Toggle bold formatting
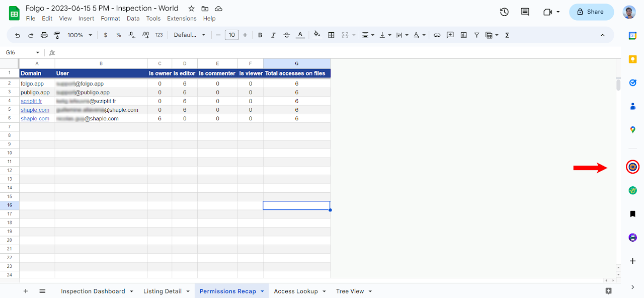This screenshot has height=298, width=644. point(260,35)
